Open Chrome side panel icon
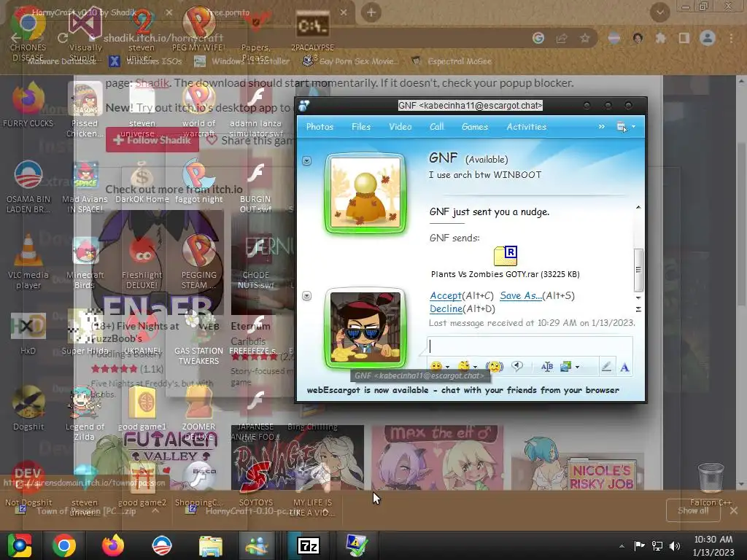This screenshot has height=560, width=747. [x=684, y=38]
